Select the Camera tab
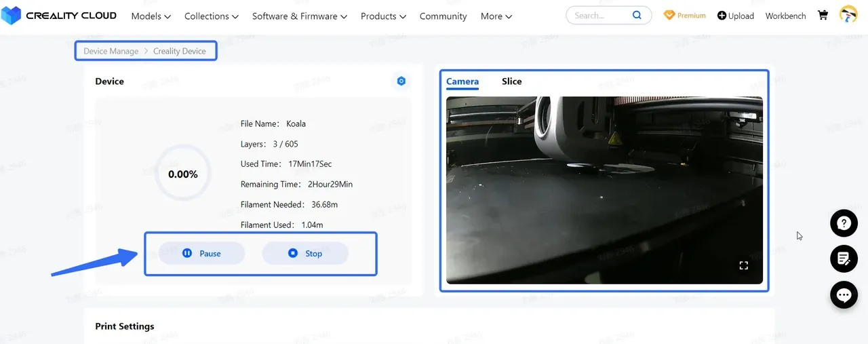 pyautogui.click(x=462, y=81)
